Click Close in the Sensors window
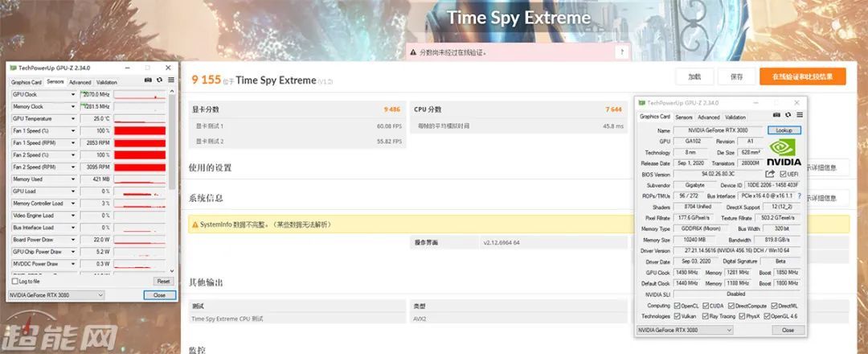 click(x=159, y=295)
